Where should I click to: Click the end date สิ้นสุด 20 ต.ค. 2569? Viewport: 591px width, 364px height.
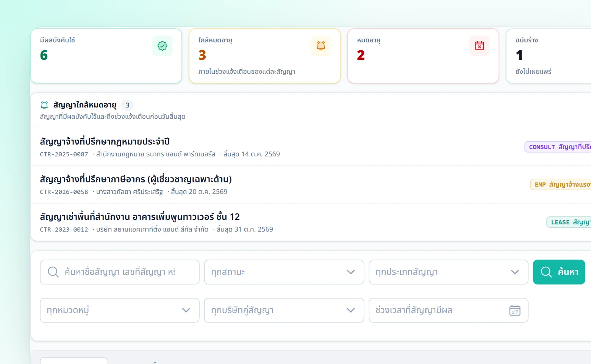199,192
